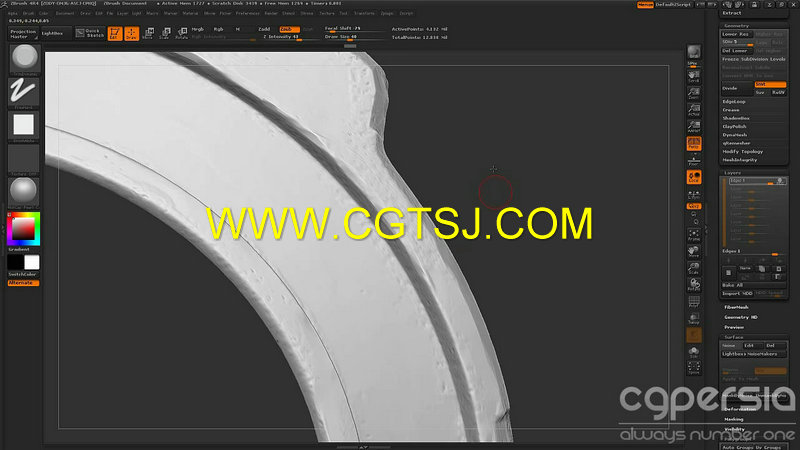Click right-shelf Move view icon
This screenshot has height=450, width=800.
[x=693, y=251]
